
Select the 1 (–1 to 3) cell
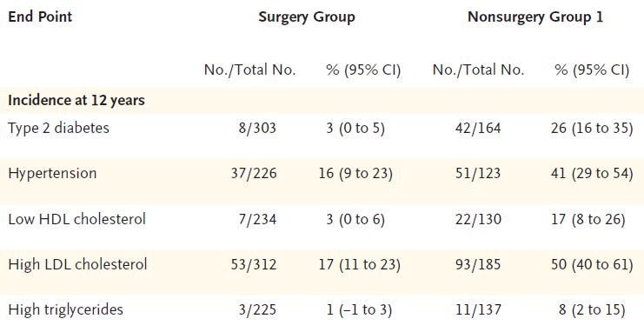click(x=360, y=309)
